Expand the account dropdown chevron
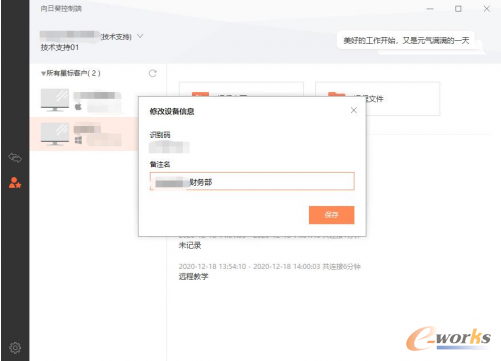The width and height of the screenshot is (501, 361). [140, 36]
